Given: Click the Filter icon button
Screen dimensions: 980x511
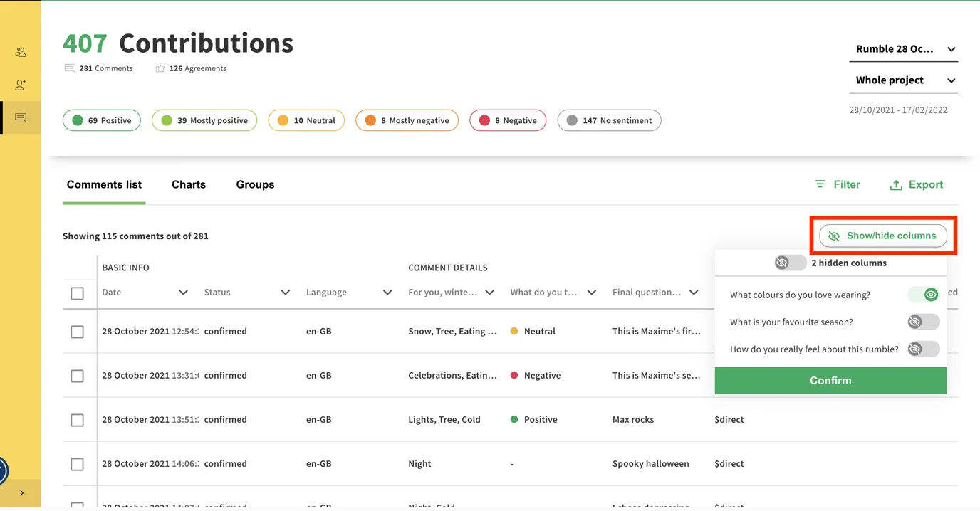Looking at the screenshot, I should [x=820, y=184].
